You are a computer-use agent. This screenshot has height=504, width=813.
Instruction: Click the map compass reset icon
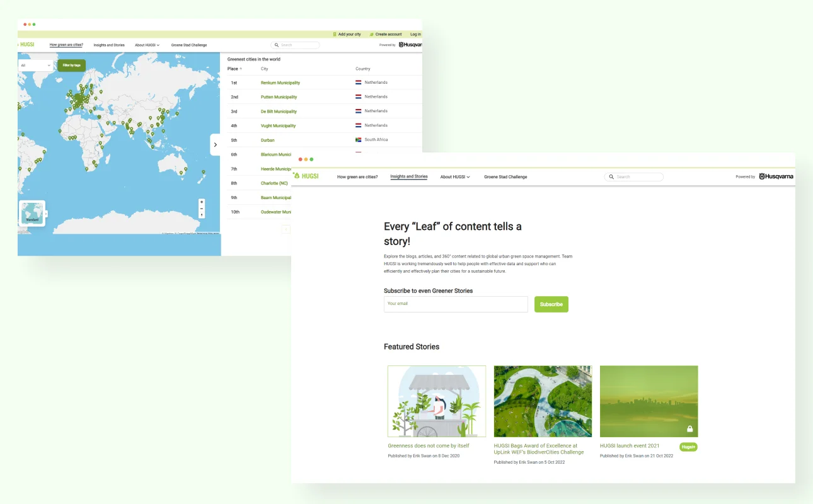202,215
